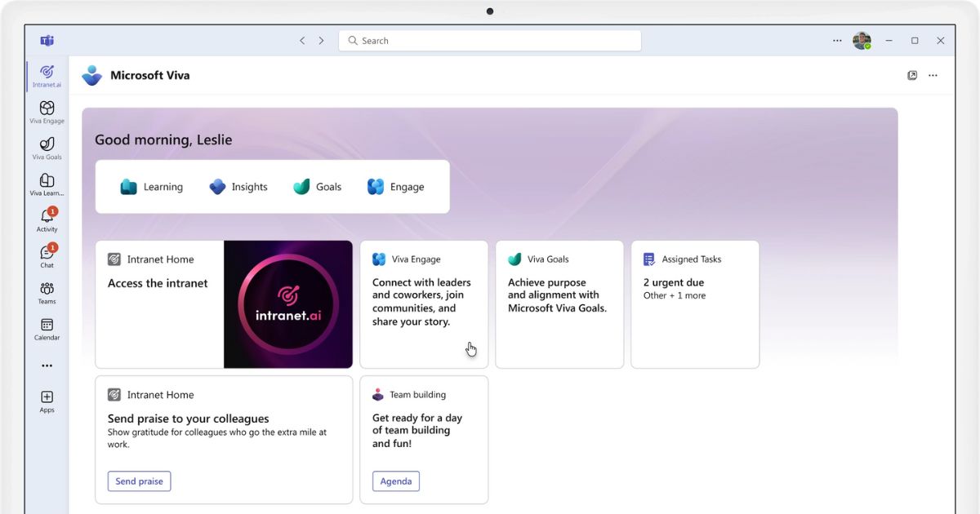
Task: Open Chat from the sidebar
Action: 47,255
